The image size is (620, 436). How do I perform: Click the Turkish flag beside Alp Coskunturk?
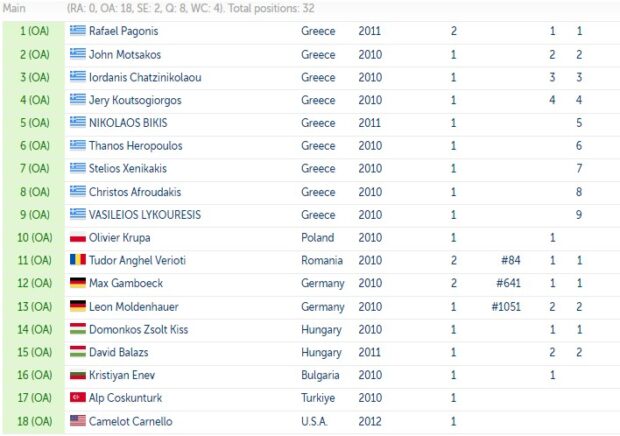coord(78,397)
